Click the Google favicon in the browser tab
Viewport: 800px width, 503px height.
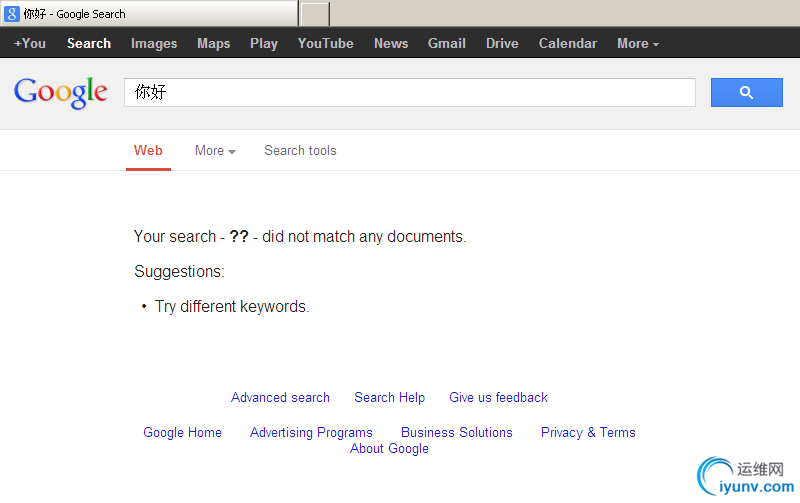[x=11, y=14]
